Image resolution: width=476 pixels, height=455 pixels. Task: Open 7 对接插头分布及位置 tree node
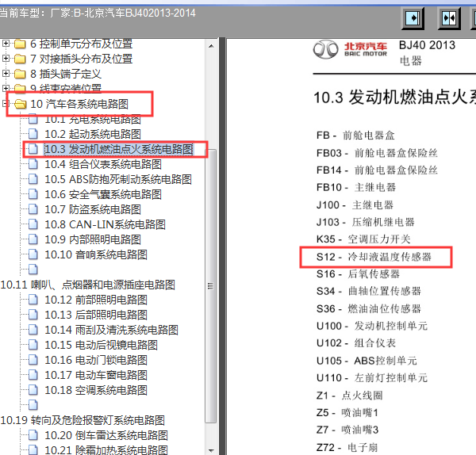(x=82, y=59)
